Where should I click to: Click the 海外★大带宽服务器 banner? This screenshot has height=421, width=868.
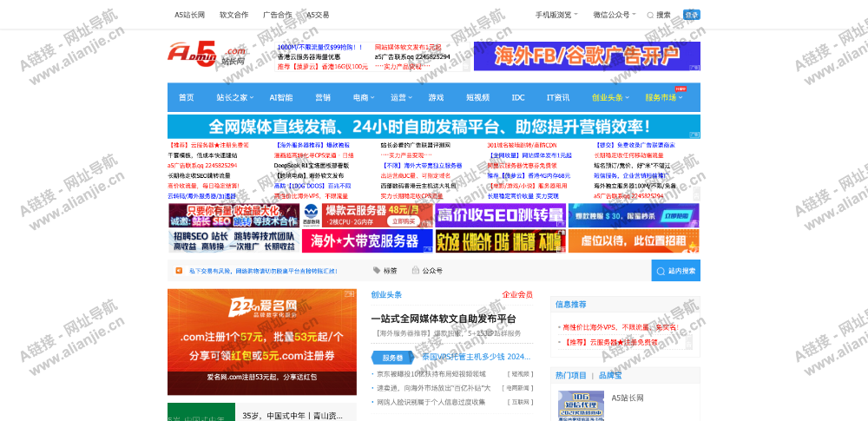click(367, 241)
